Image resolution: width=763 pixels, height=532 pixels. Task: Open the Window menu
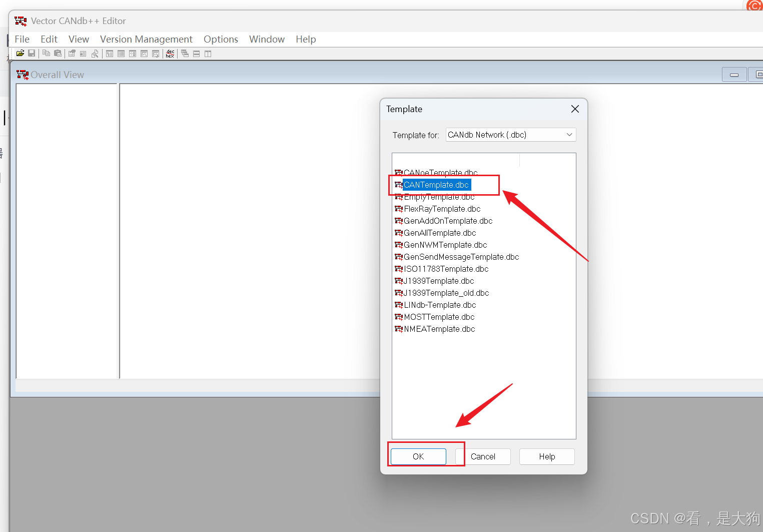click(267, 39)
